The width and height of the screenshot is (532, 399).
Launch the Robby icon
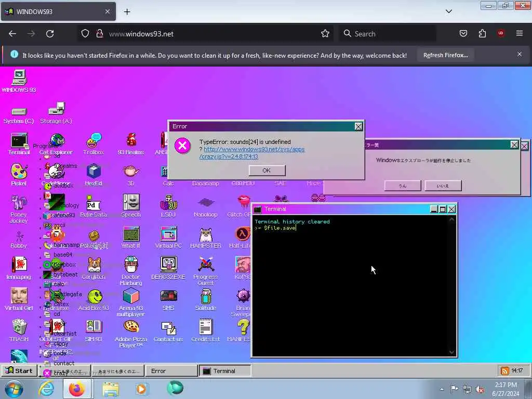19,240
